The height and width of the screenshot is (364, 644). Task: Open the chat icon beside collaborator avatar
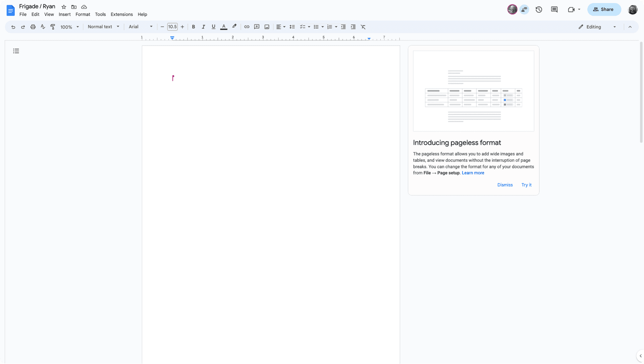524,9
